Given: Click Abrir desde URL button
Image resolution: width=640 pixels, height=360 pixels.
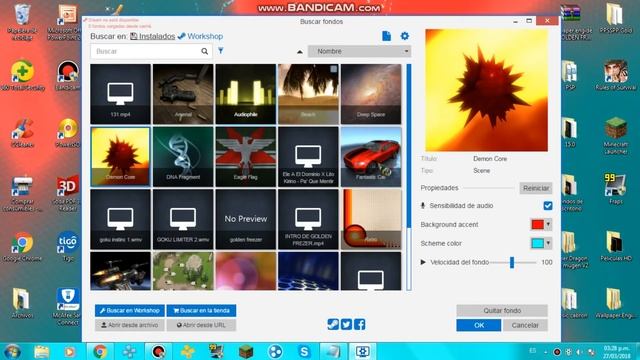Looking at the screenshot, I should [201, 325].
